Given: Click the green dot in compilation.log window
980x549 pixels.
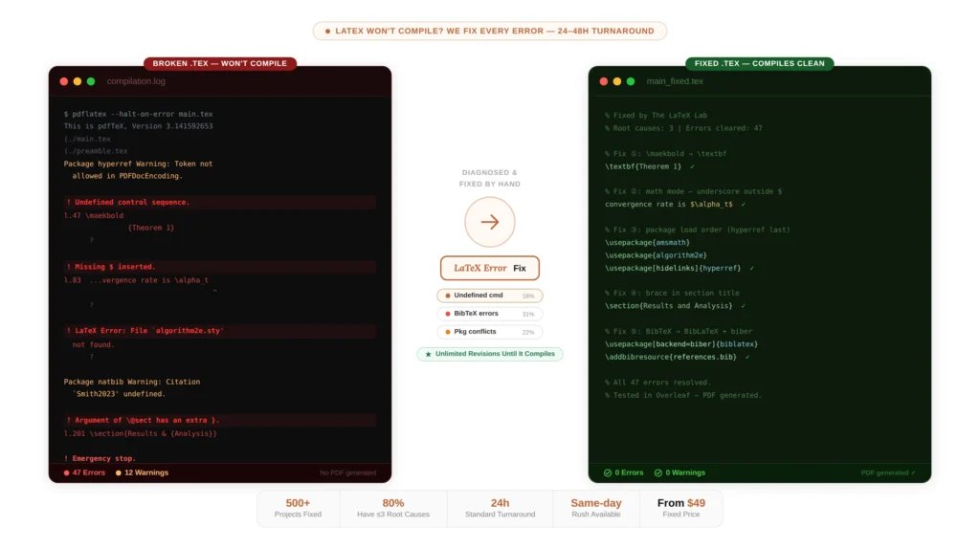Looking at the screenshot, I should point(91,81).
